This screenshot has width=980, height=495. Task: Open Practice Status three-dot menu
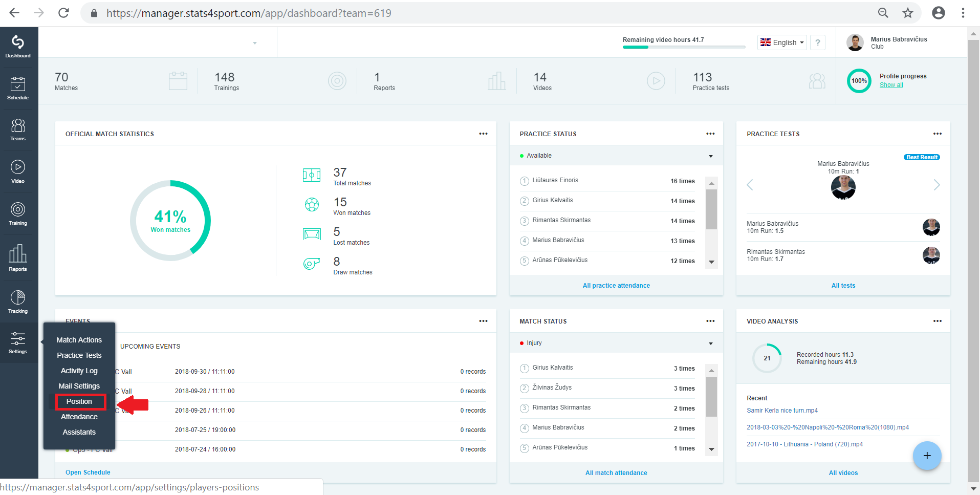pyautogui.click(x=710, y=134)
